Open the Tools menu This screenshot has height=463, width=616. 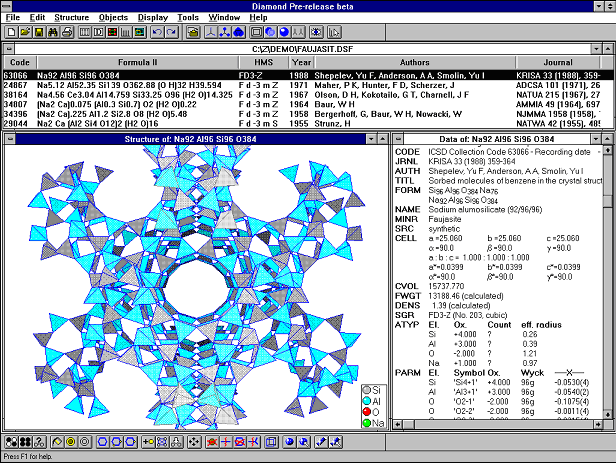coord(188,17)
